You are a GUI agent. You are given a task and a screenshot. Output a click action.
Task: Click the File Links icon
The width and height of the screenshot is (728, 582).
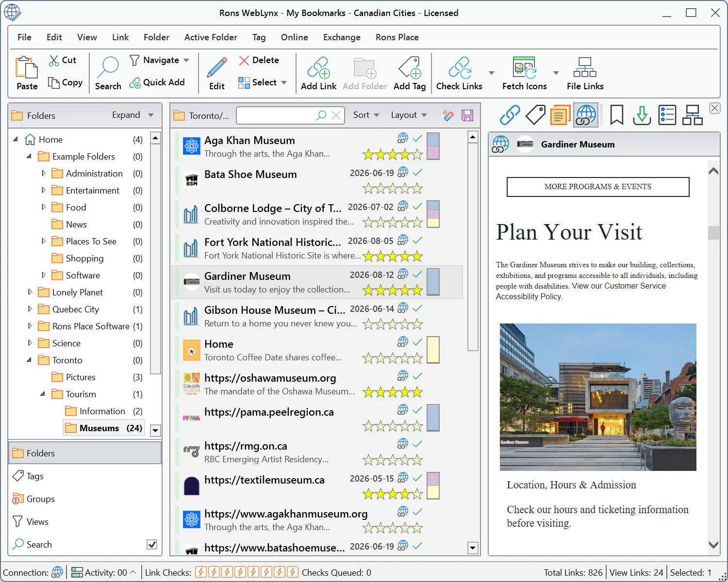pos(585,67)
